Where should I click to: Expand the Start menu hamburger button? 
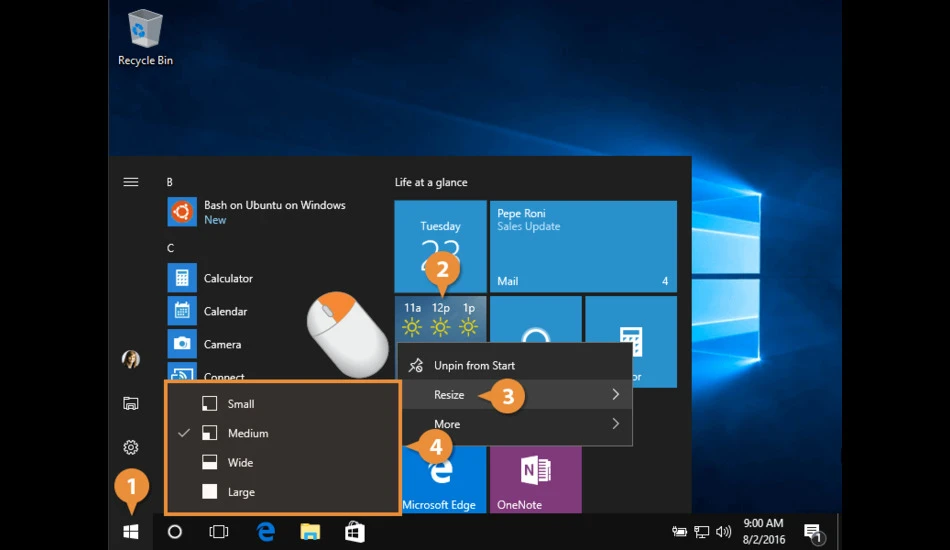[x=131, y=182]
